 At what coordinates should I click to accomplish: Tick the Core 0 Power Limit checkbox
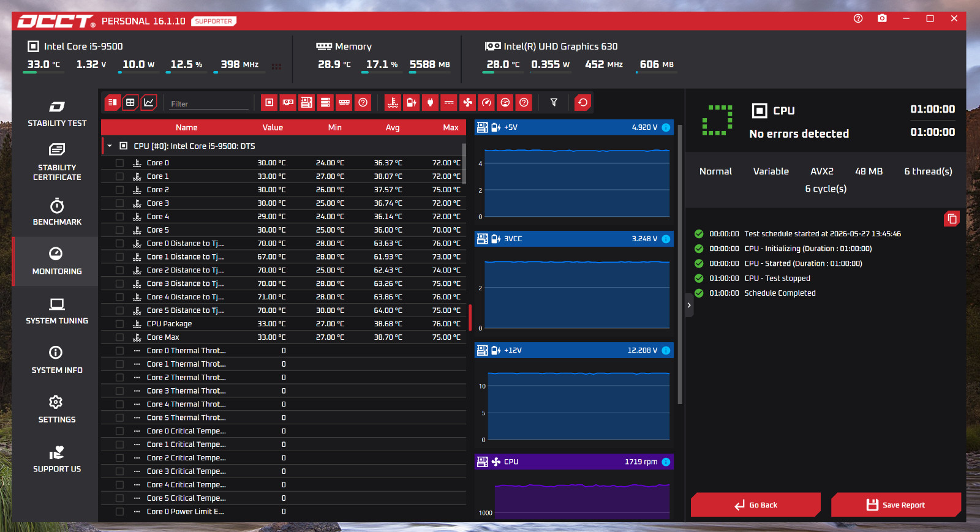pos(119,512)
